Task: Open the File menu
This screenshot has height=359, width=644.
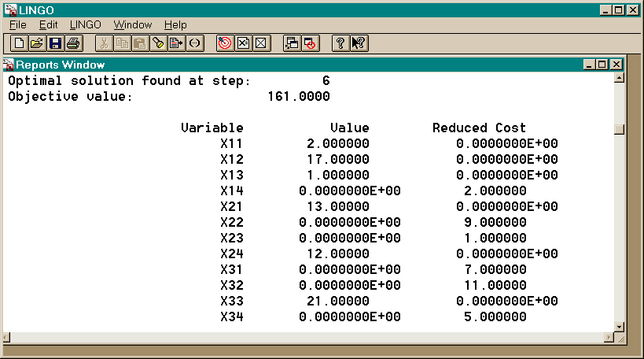Action: click(17, 24)
